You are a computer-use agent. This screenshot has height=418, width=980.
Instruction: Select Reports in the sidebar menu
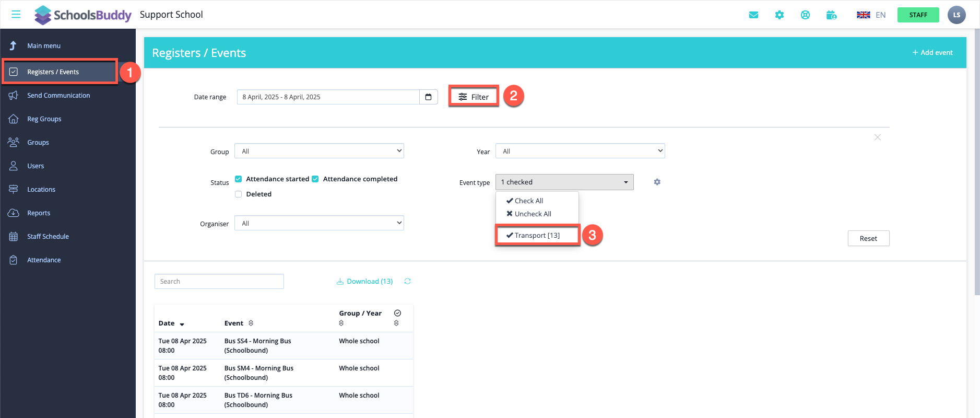39,213
